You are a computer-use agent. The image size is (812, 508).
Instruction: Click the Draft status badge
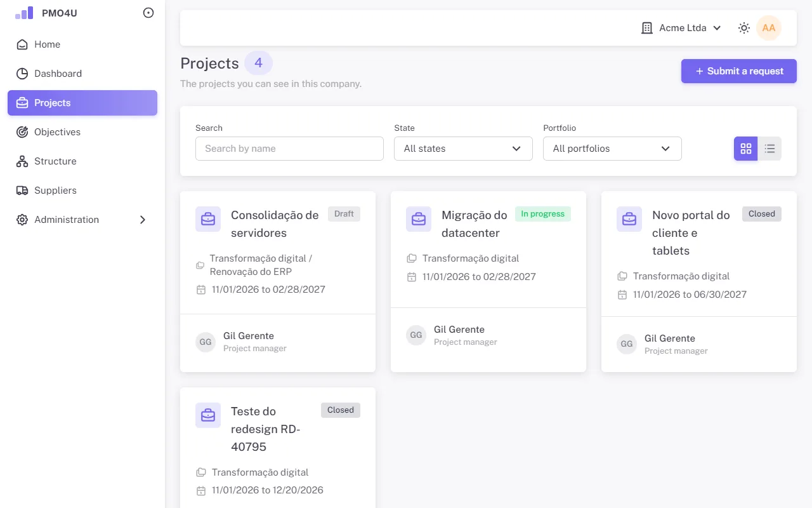point(344,214)
